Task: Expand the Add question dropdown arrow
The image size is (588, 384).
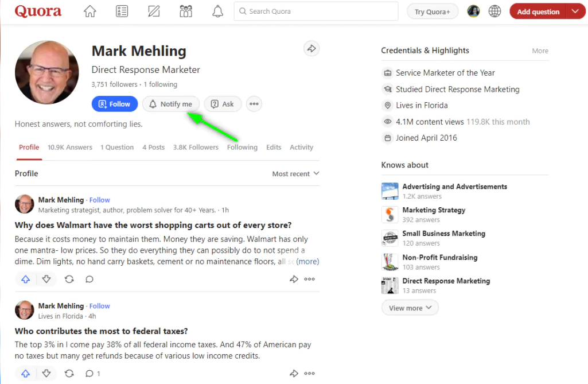Action: tap(575, 11)
